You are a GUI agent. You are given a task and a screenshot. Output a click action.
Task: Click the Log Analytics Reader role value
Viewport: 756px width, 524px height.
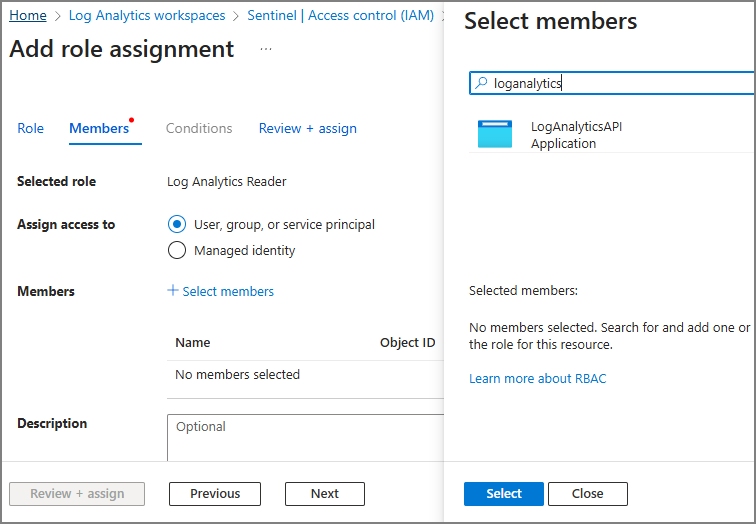tap(227, 182)
